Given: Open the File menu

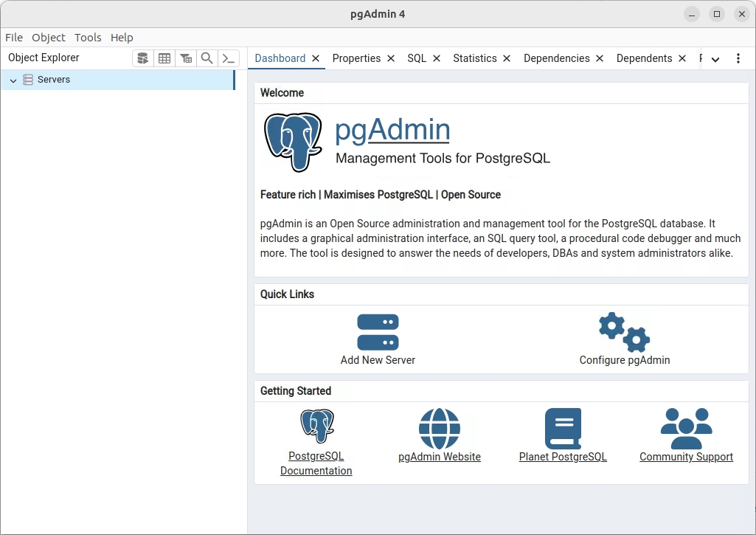Looking at the screenshot, I should coord(14,38).
